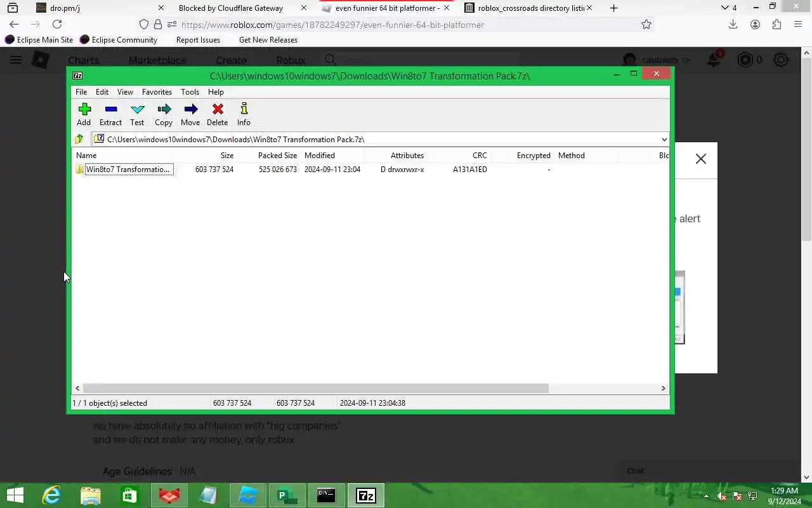Open the browser Downloads icon
Viewport: 812px width, 508px height.
733,24
